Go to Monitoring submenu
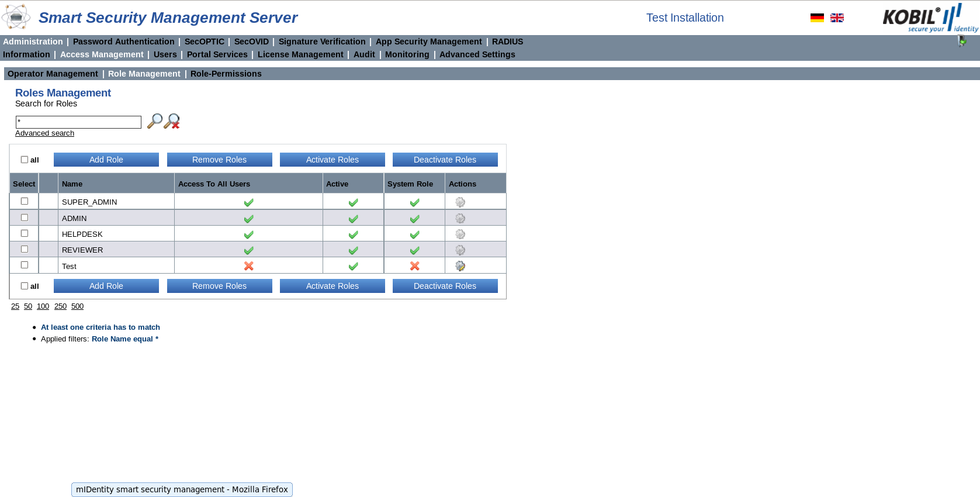 point(407,54)
